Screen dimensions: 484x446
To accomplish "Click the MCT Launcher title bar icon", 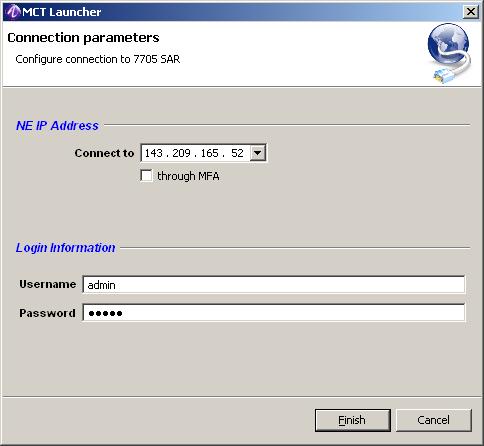I will (x=13, y=12).
